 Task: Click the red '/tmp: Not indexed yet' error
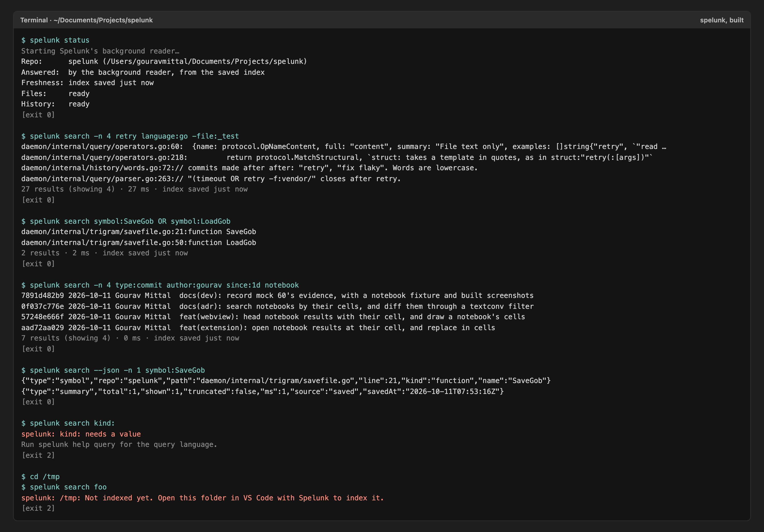point(203,498)
